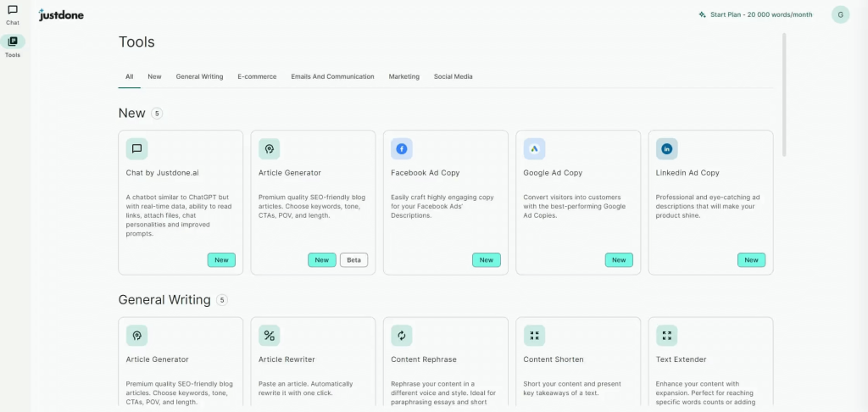Switch to the E-commerce tab
This screenshot has height=412, width=868.
click(x=257, y=76)
